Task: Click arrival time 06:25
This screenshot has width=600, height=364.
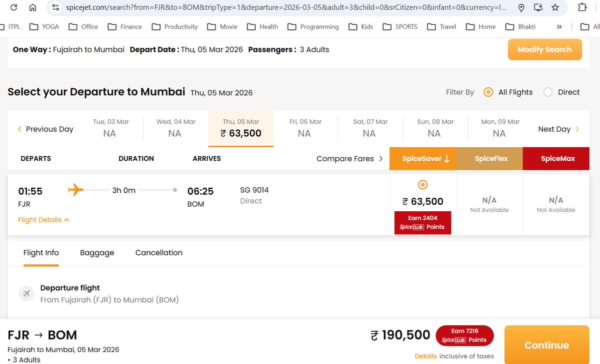Action: (200, 191)
